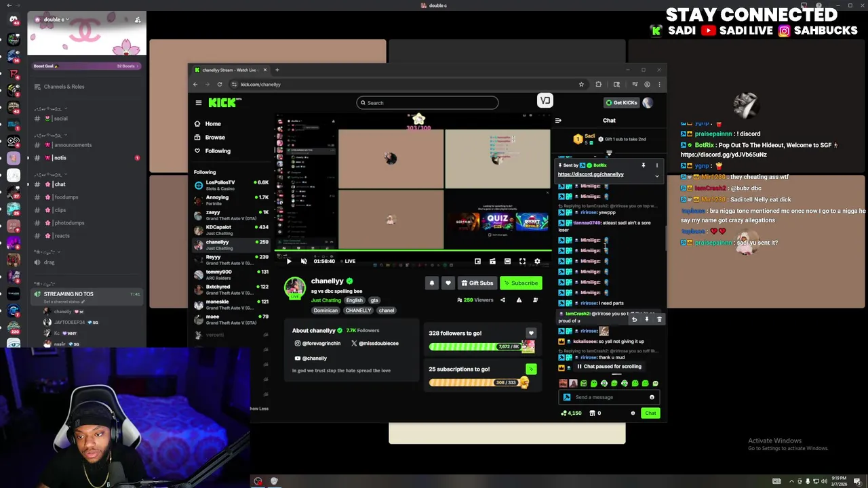Click the followers goal progress bar
The width and height of the screenshot is (868, 488).
[x=475, y=347]
